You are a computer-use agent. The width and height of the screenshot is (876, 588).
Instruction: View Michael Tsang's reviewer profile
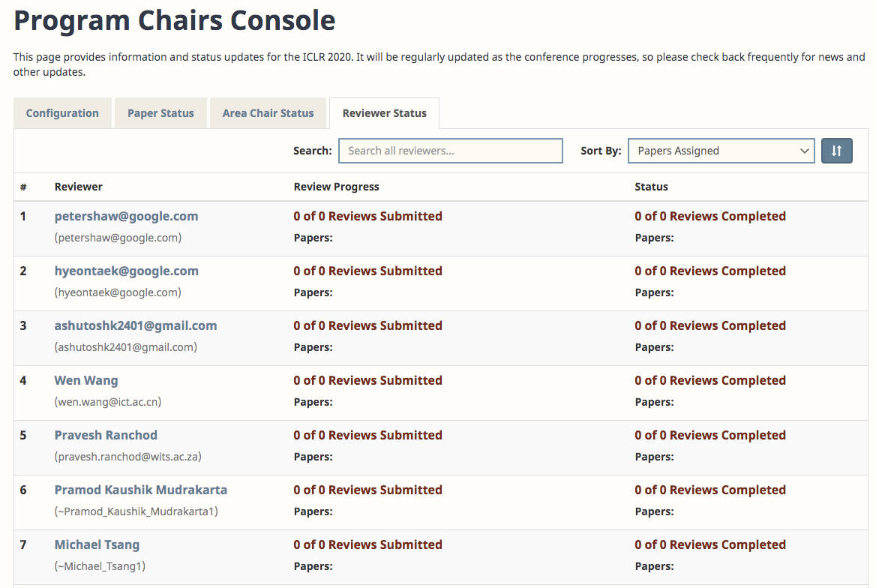pyautogui.click(x=97, y=544)
